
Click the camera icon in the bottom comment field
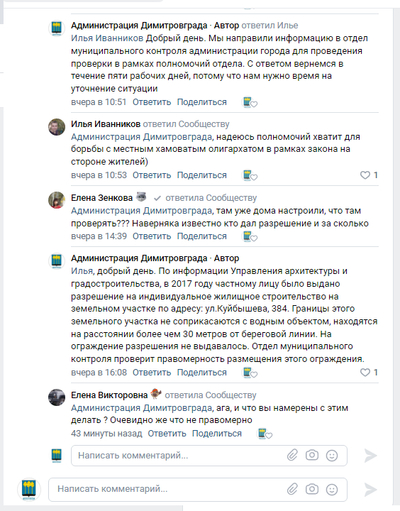coord(312,489)
